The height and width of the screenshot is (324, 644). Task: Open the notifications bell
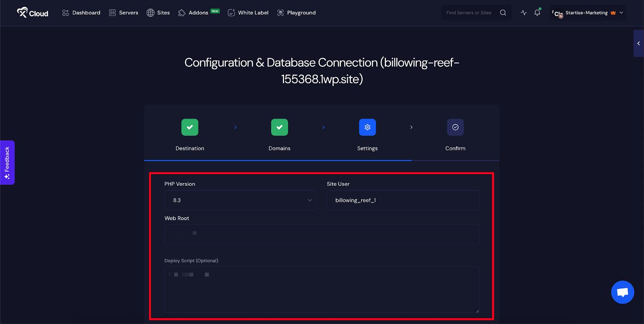coord(537,13)
